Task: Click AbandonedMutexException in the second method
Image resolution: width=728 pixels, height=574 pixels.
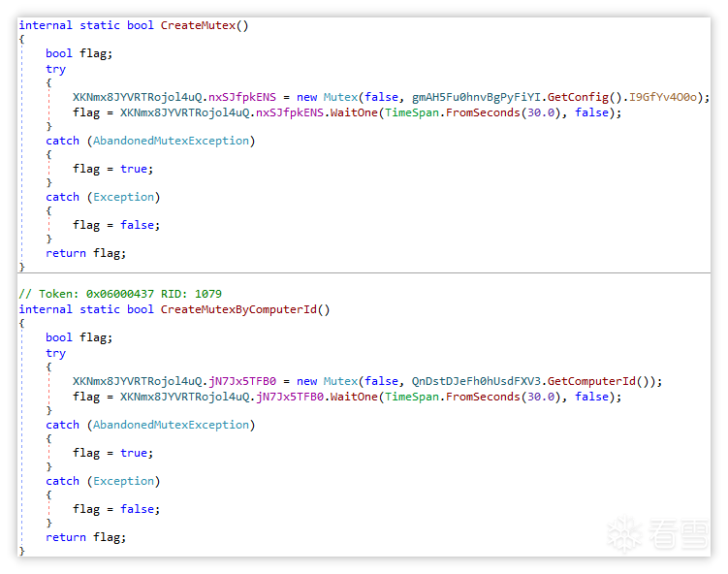Action: coord(171,425)
